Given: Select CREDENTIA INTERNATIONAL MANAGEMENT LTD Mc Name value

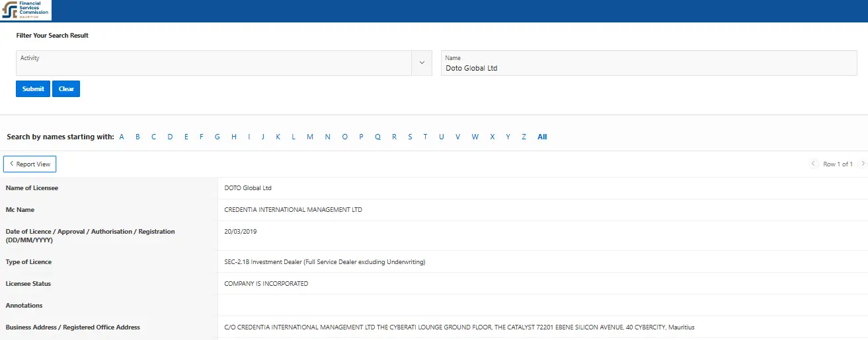Looking at the screenshot, I should tap(294, 210).
